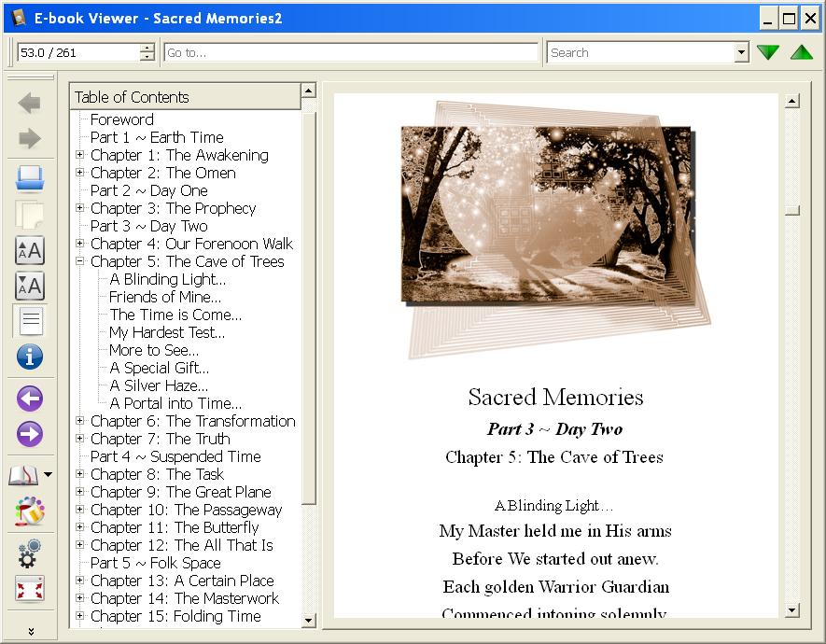This screenshot has height=644, width=826.
Task: Click the contents panel scroll-down arrow
Action: pos(309,621)
